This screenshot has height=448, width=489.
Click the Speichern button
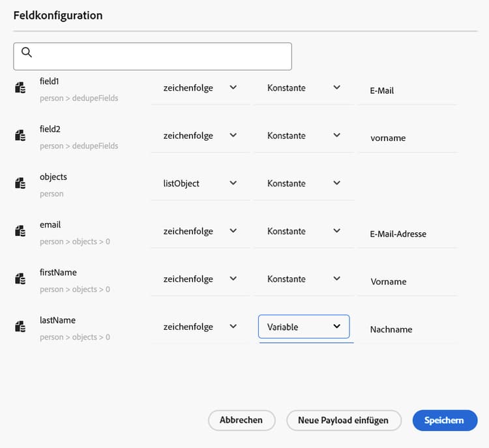(445, 420)
